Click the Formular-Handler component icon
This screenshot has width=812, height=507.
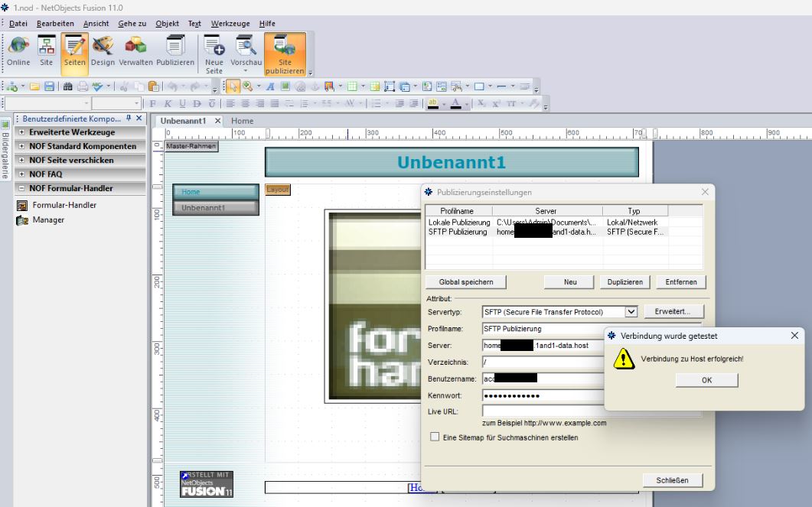pos(21,206)
